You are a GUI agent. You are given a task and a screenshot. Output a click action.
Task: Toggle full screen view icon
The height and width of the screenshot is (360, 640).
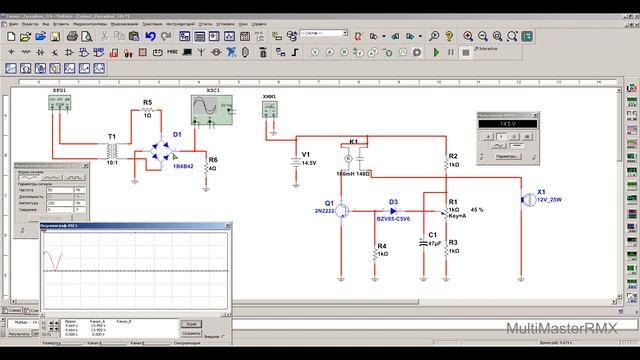[x=527, y=37]
